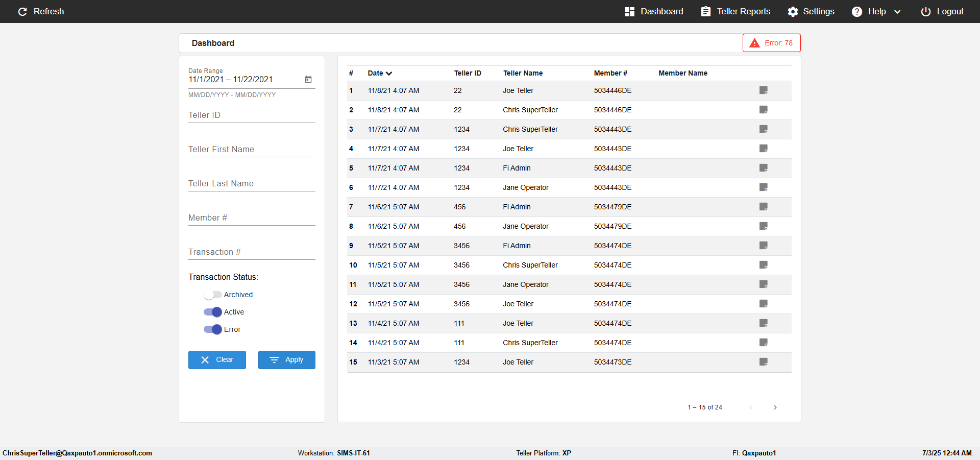
Task: Click the 1 – 15 of 24 pagination label
Action: 704,407
